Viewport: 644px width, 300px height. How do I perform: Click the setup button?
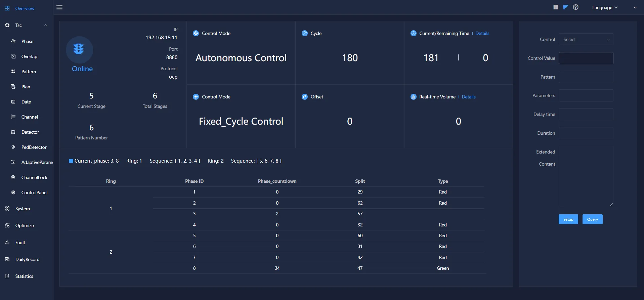click(x=568, y=219)
